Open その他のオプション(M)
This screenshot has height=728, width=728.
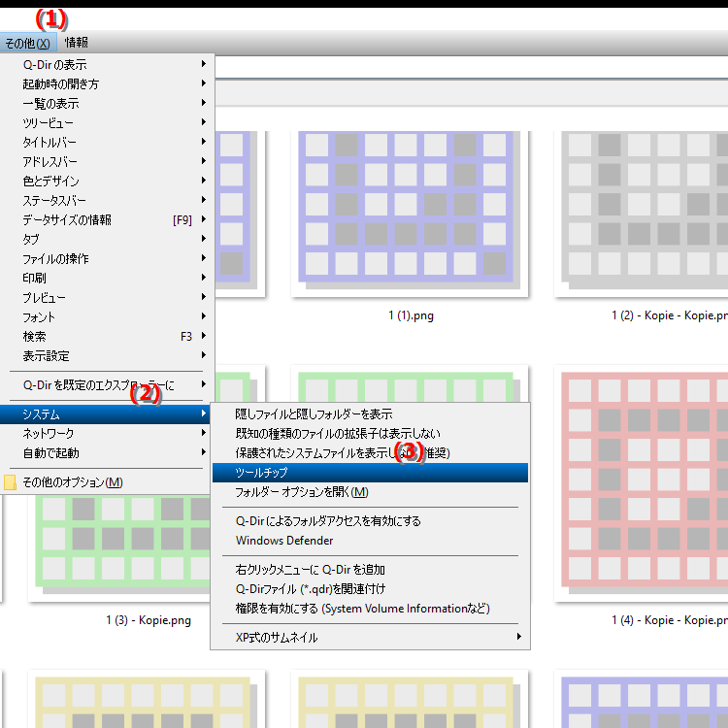(106, 482)
